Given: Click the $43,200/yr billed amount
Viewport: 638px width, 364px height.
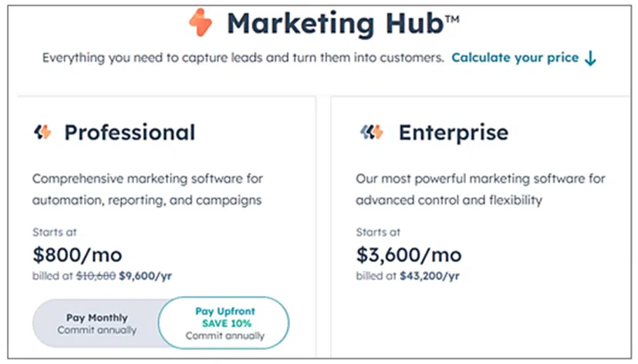Looking at the screenshot, I should pos(430,275).
